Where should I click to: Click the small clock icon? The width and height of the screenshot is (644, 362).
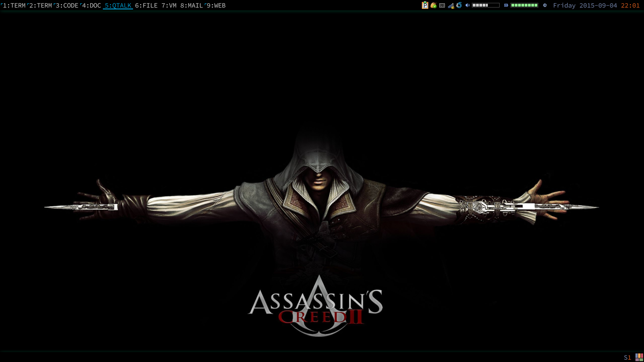click(545, 6)
